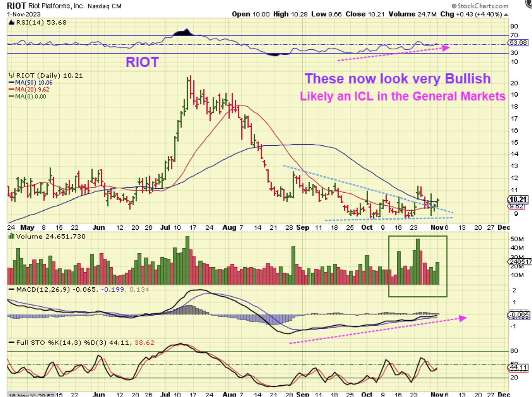The height and width of the screenshot is (397, 532).
Task: Click the bold RIOT ticker title at top-left
Action: [16, 6]
